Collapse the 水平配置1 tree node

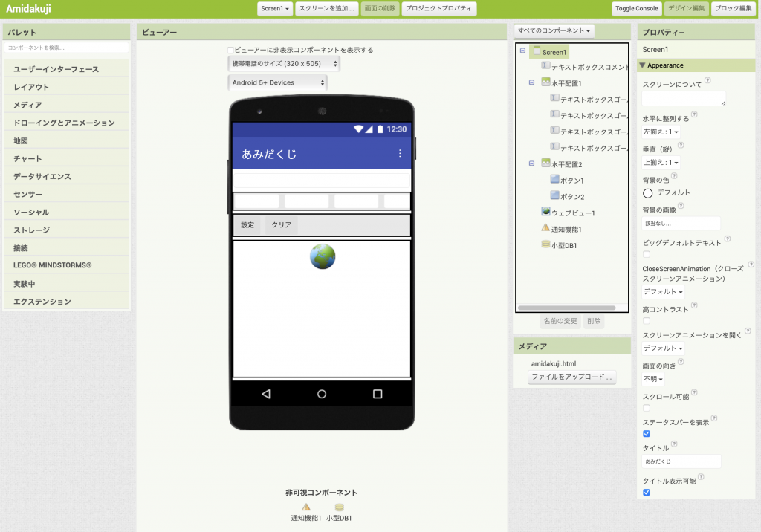(x=531, y=82)
